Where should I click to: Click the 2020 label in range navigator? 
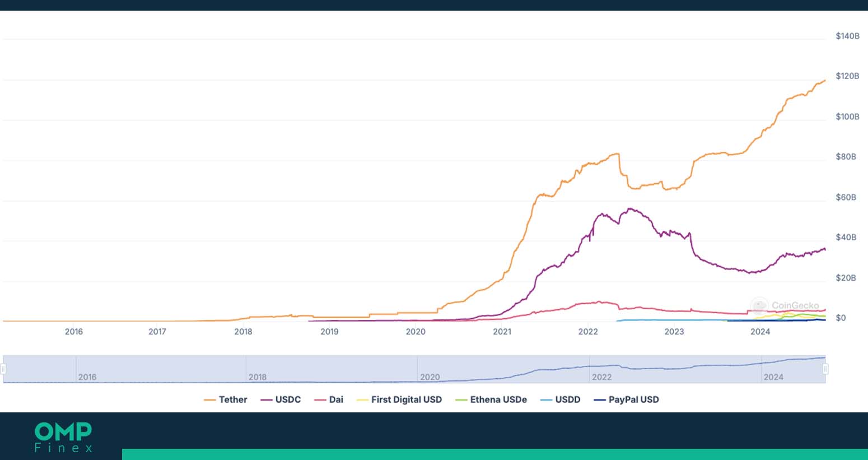tap(430, 377)
